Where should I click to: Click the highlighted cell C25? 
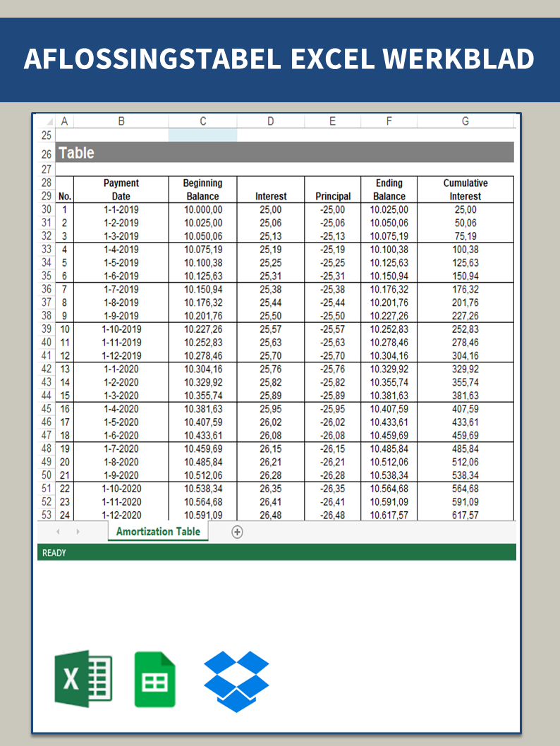[202, 135]
